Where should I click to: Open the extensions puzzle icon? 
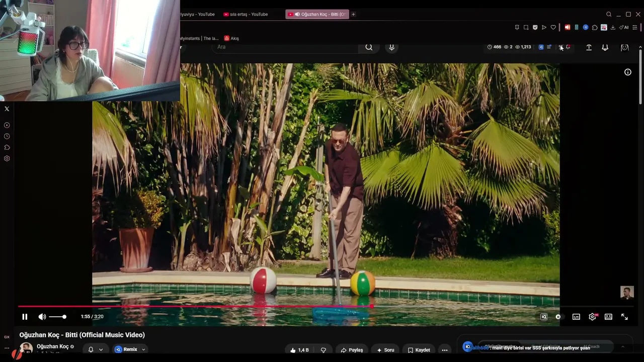(595, 27)
